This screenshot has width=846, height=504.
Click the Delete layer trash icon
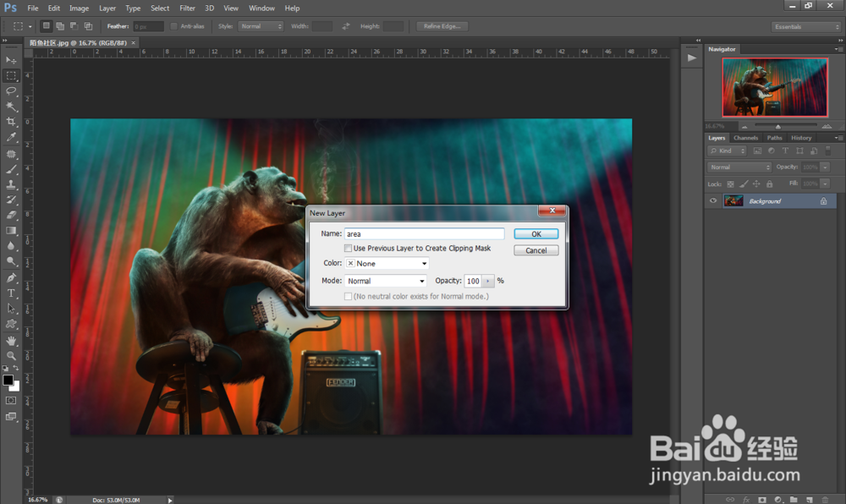pos(825,500)
